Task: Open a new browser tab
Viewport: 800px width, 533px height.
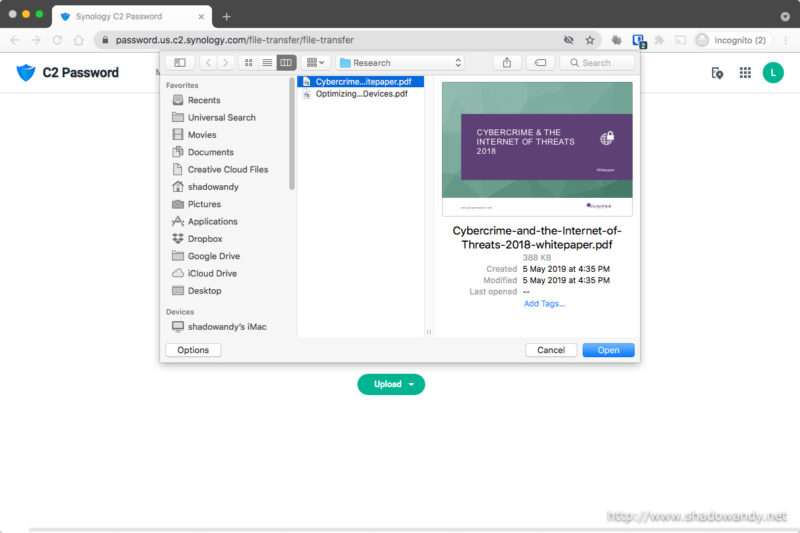Action: pos(227,16)
